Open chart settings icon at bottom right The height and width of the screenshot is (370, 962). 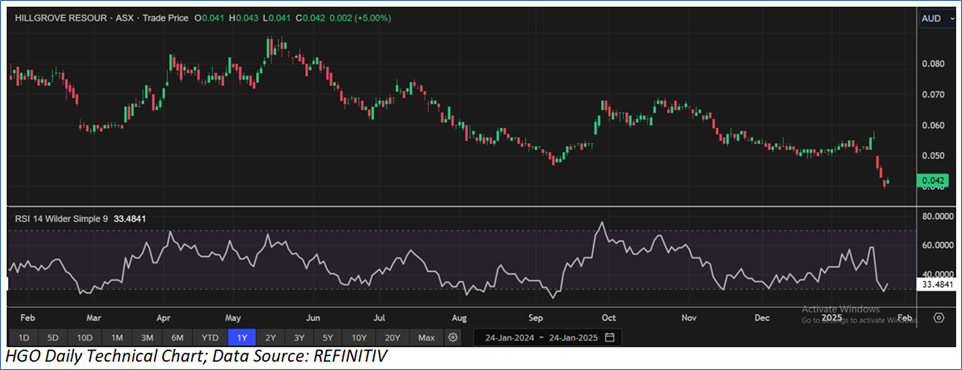coord(938,317)
